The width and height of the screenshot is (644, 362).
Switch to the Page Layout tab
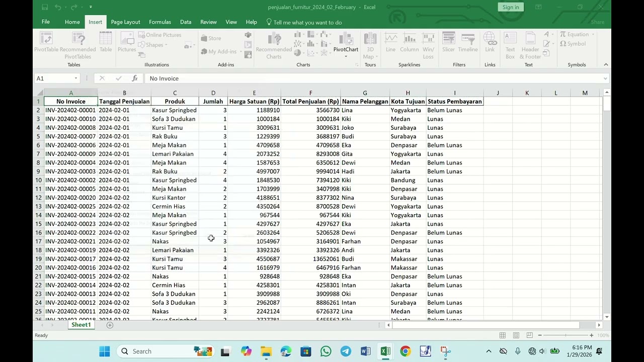click(x=125, y=22)
